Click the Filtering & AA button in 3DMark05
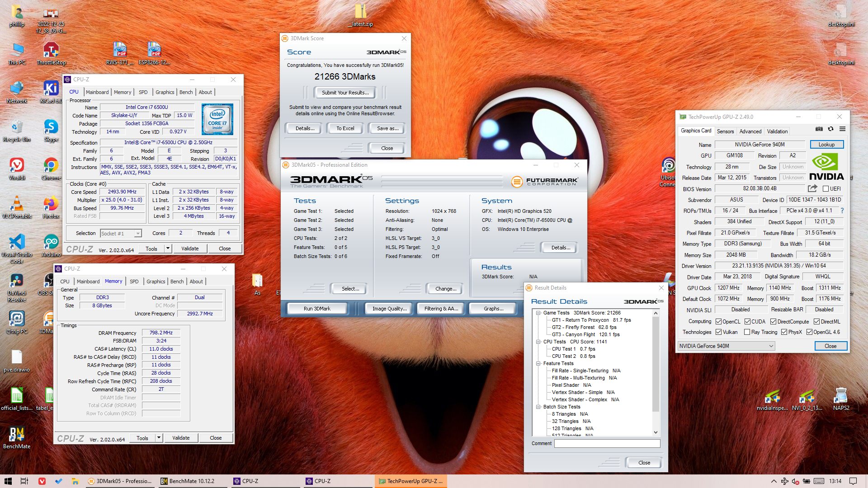 click(441, 308)
